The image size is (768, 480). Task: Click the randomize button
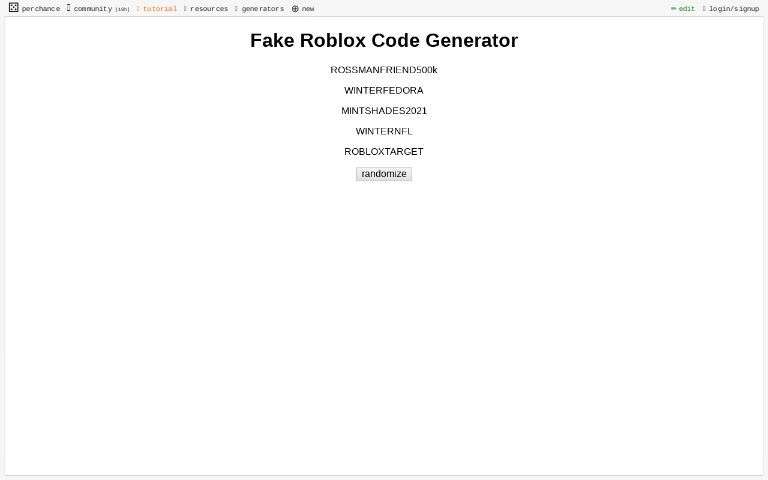(x=384, y=174)
